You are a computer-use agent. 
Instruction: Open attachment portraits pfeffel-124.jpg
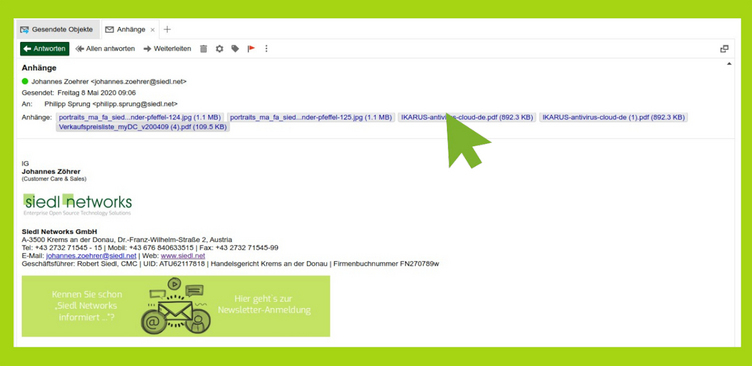(140, 117)
